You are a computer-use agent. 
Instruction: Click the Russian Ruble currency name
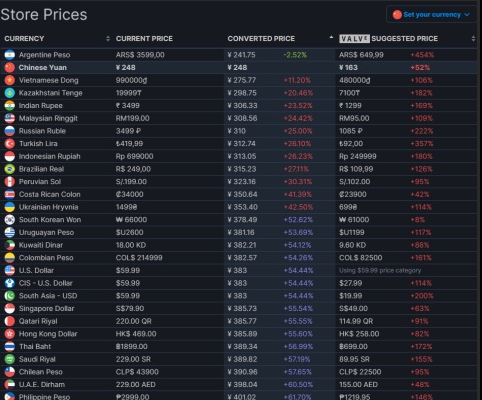[x=42, y=131]
